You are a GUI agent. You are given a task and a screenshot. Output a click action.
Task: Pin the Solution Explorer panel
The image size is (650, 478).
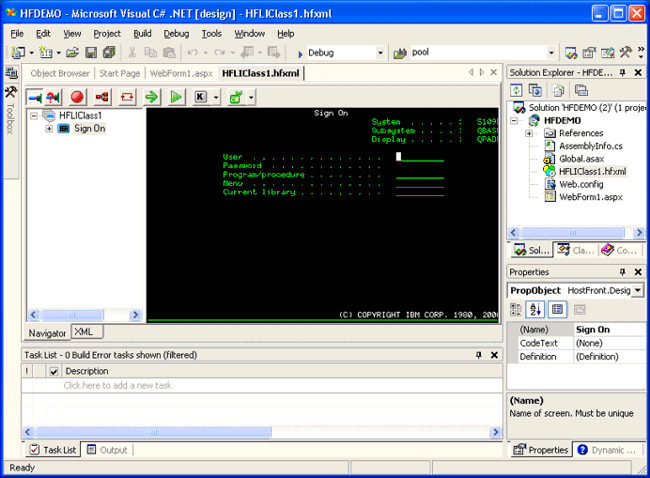tap(622, 73)
